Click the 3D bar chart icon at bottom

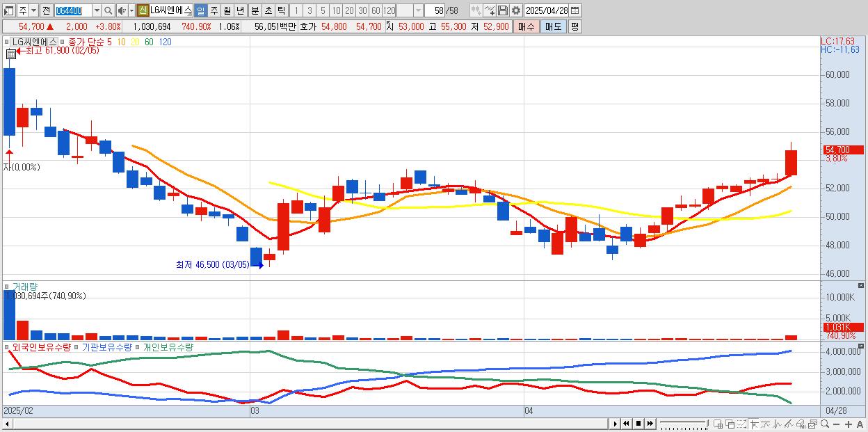click(801, 424)
